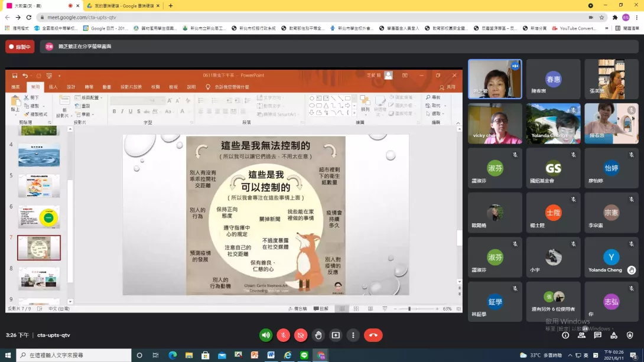Collapse the PowerPoint ribbon
This screenshot has width=644, height=362.
(458, 123)
